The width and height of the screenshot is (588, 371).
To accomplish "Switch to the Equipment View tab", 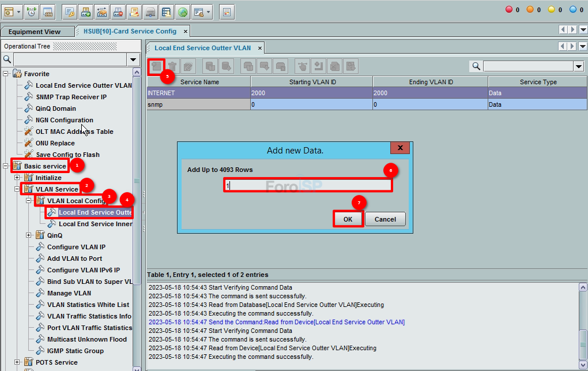I will click(x=35, y=32).
